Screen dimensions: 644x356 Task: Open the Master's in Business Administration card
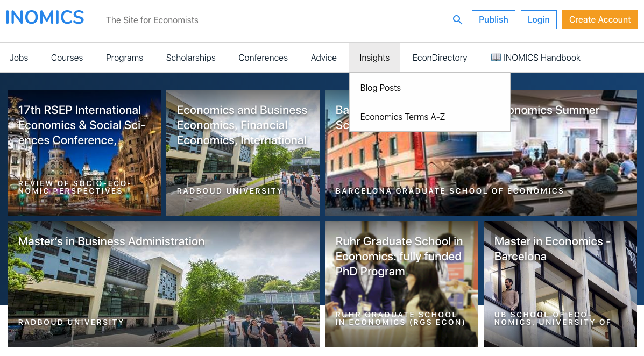point(164,284)
